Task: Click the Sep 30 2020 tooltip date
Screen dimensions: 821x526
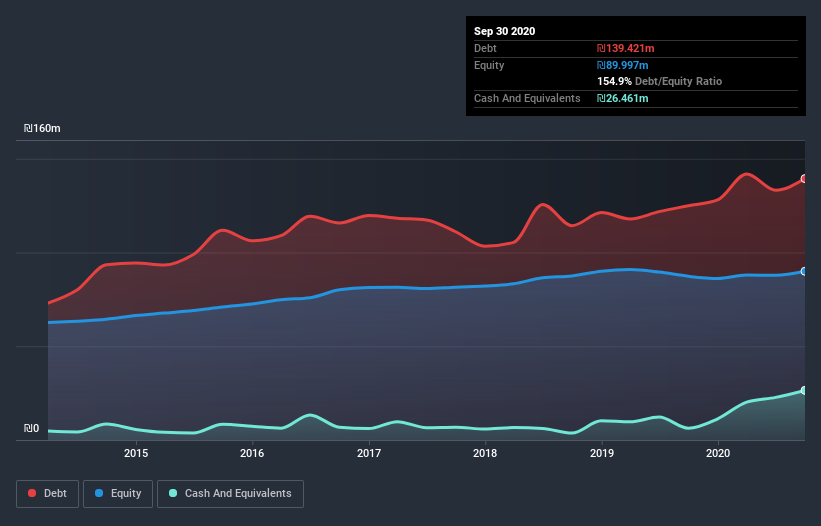Action: 504,31
